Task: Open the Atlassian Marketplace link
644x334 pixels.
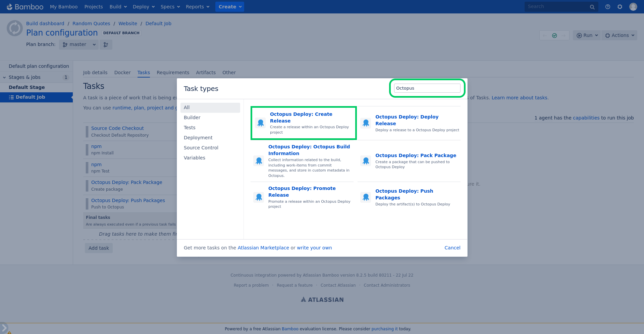Action: pyautogui.click(x=263, y=248)
